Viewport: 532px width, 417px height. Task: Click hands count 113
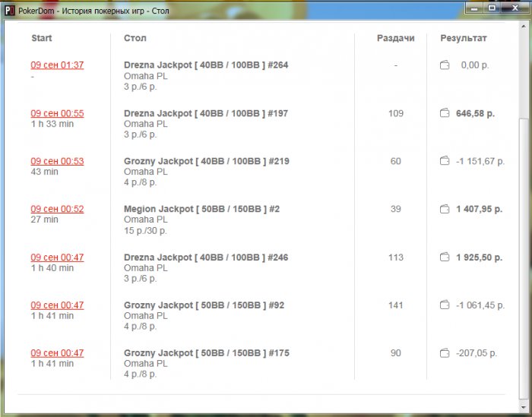396,257
